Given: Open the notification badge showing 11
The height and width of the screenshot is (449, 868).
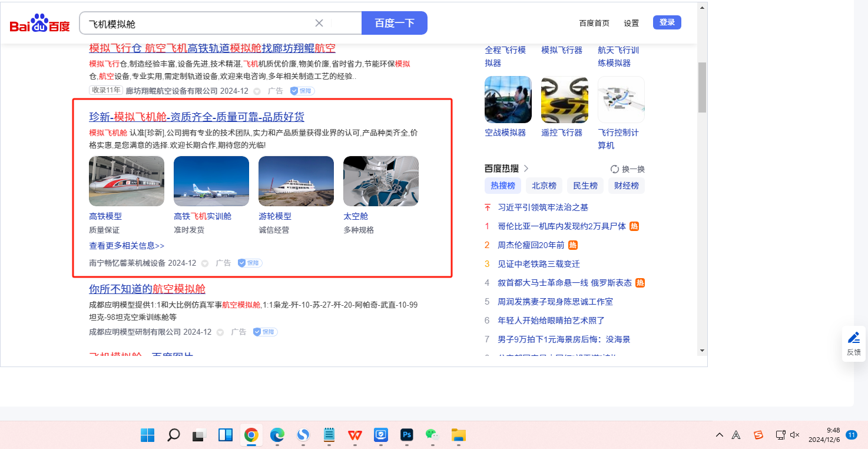Looking at the screenshot, I should pos(851,435).
